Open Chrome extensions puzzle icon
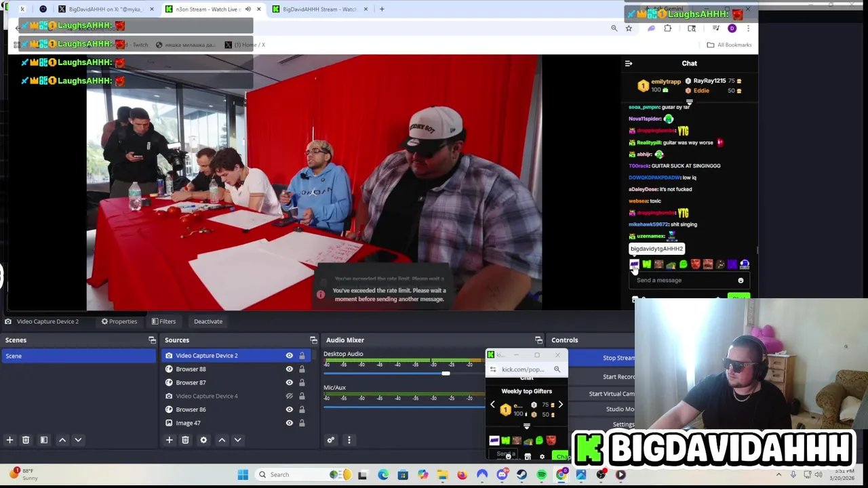Viewport: 868px width, 488px height. tap(668, 28)
